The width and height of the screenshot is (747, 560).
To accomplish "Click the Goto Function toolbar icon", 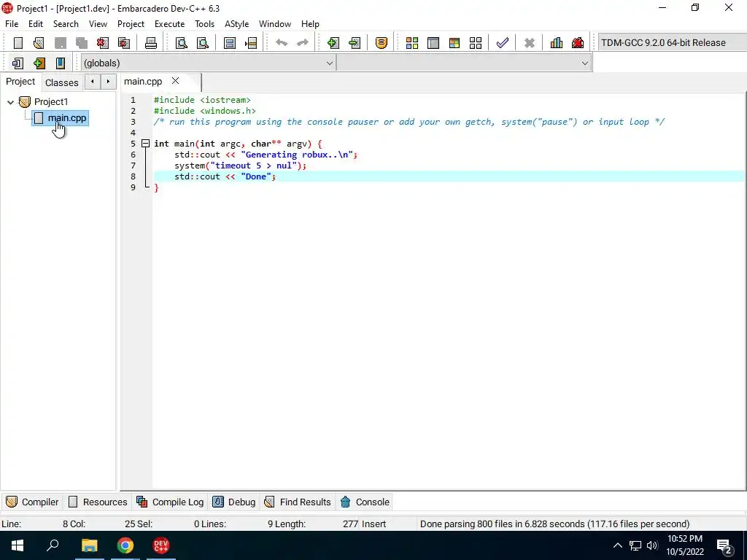I will tap(230, 43).
